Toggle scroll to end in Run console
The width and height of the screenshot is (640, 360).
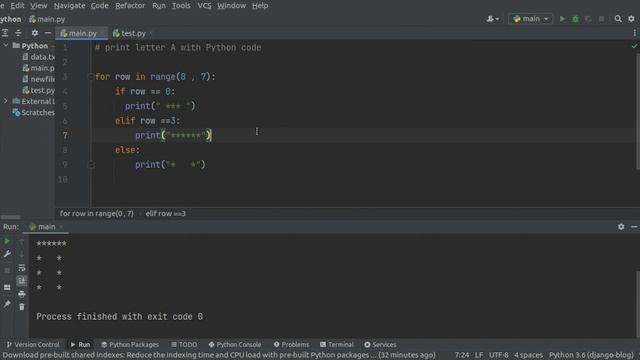pyautogui.click(x=22, y=281)
